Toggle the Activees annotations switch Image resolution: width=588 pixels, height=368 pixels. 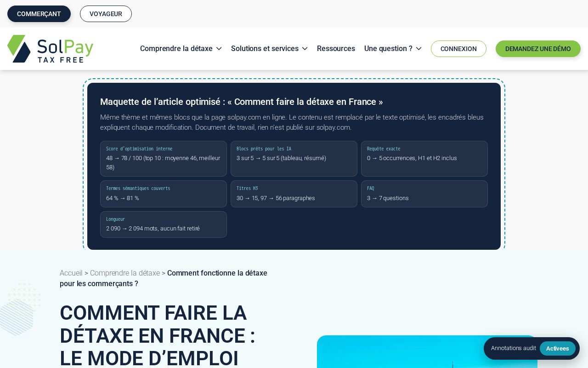click(557, 349)
